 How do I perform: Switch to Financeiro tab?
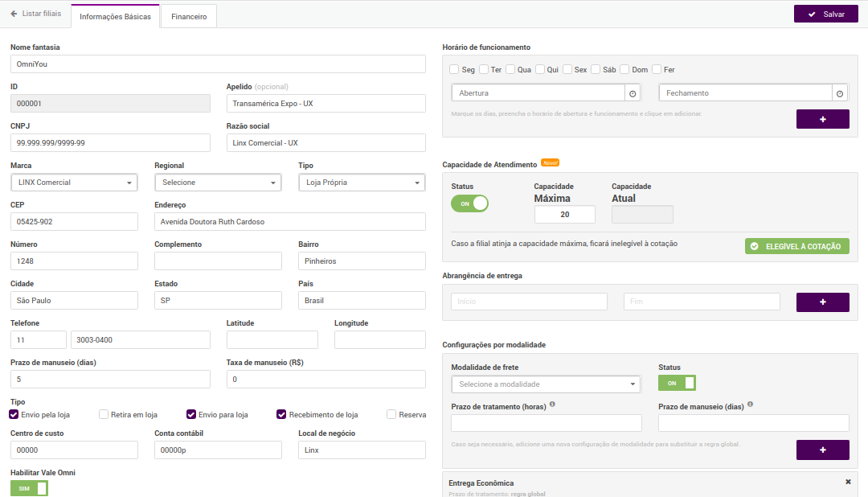pyautogui.click(x=189, y=17)
